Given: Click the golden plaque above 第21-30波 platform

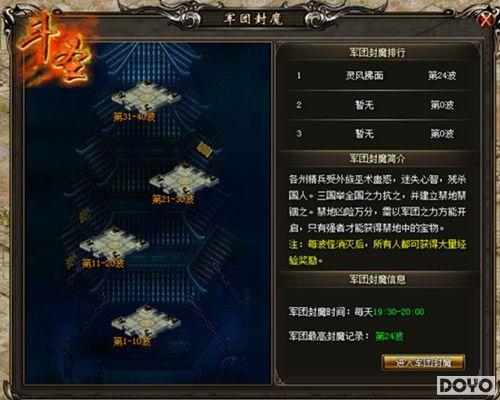Looking at the screenshot, I should [204, 149].
